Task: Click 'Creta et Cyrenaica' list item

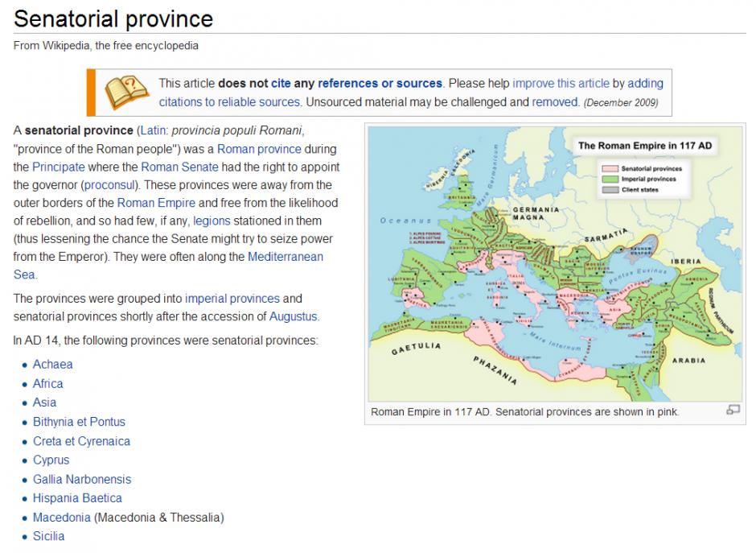Action: 81,441
